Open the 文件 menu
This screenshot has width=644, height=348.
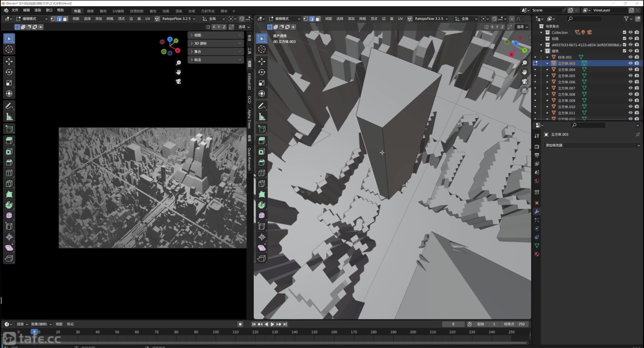point(15,10)
